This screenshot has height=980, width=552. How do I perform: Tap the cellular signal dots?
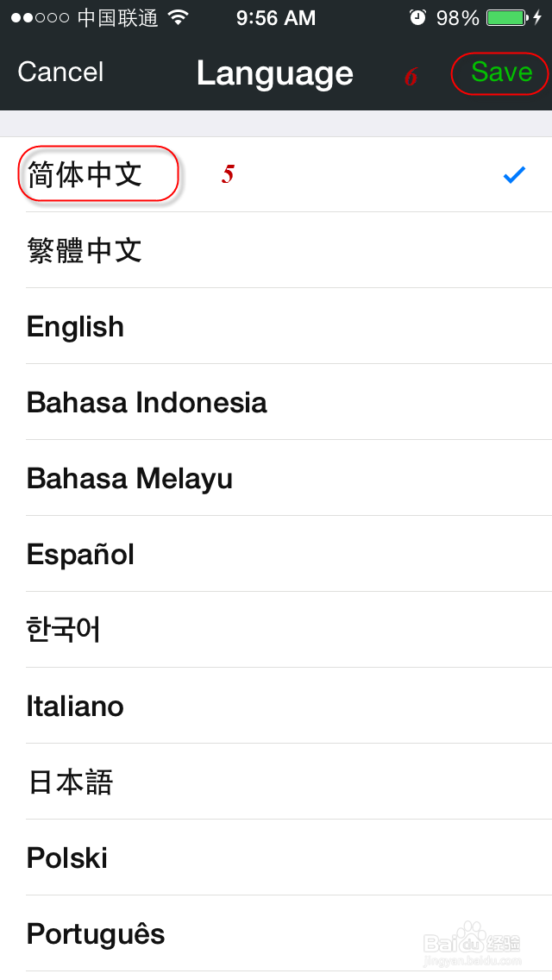point(40,18)
